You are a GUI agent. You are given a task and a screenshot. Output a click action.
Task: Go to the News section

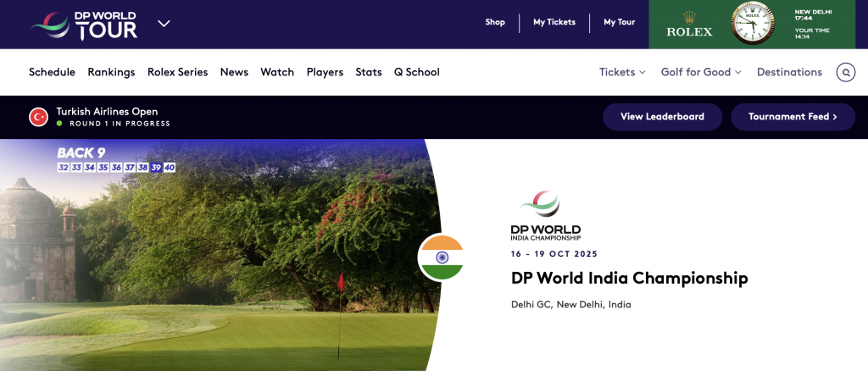pyautogui.click(x=234, y=72)
